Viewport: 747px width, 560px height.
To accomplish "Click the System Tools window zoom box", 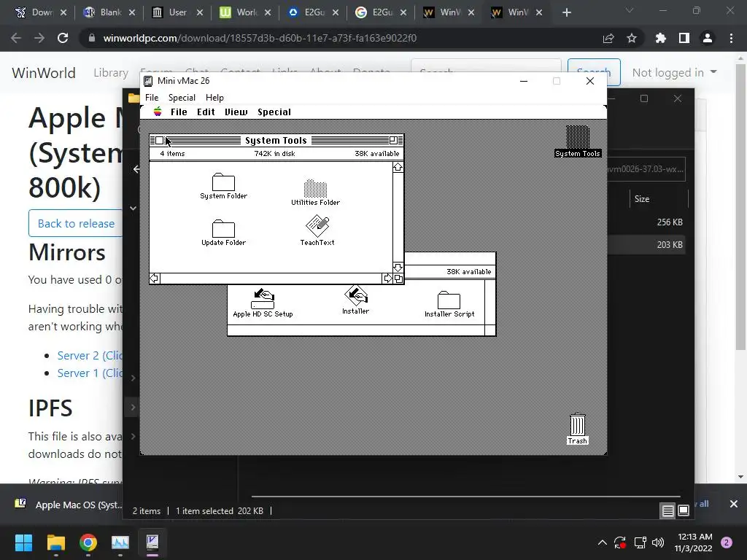I will pos(393,141).
